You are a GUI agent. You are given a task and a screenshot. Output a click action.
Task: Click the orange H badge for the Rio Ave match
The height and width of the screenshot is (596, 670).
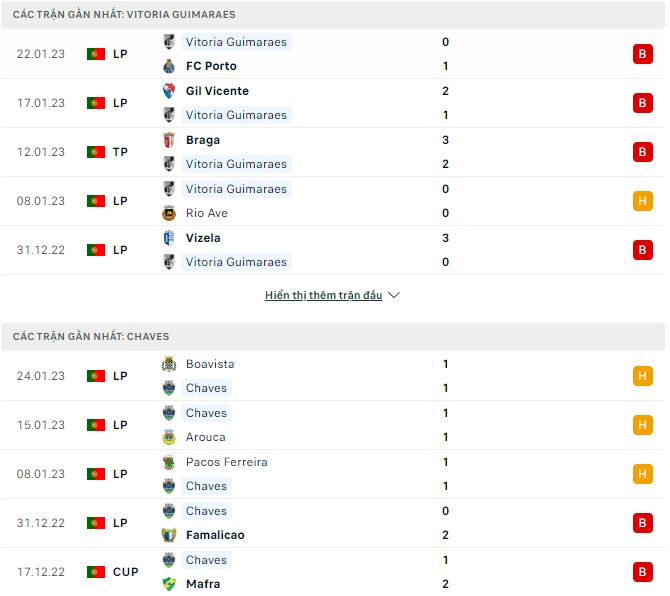(642, 201)
